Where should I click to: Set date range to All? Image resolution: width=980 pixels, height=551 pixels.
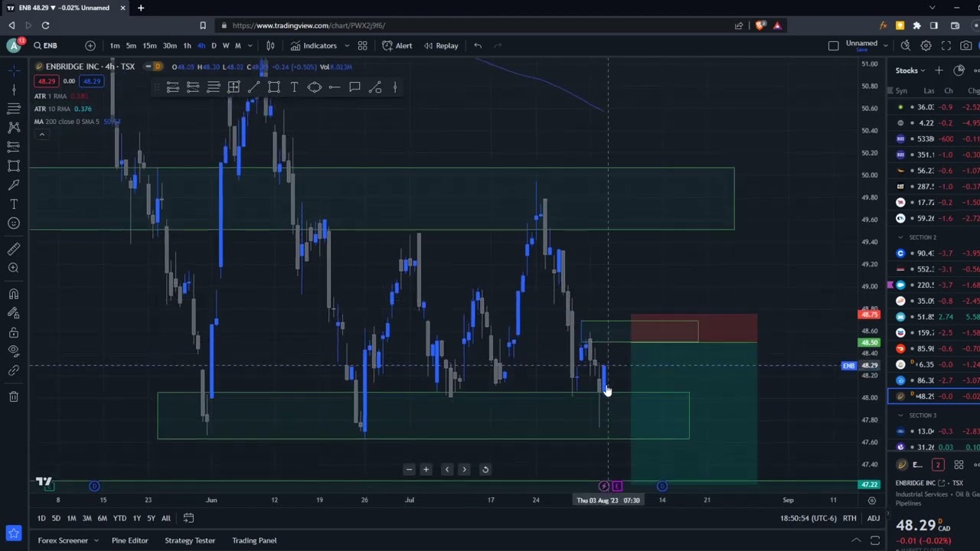(165, 518)
